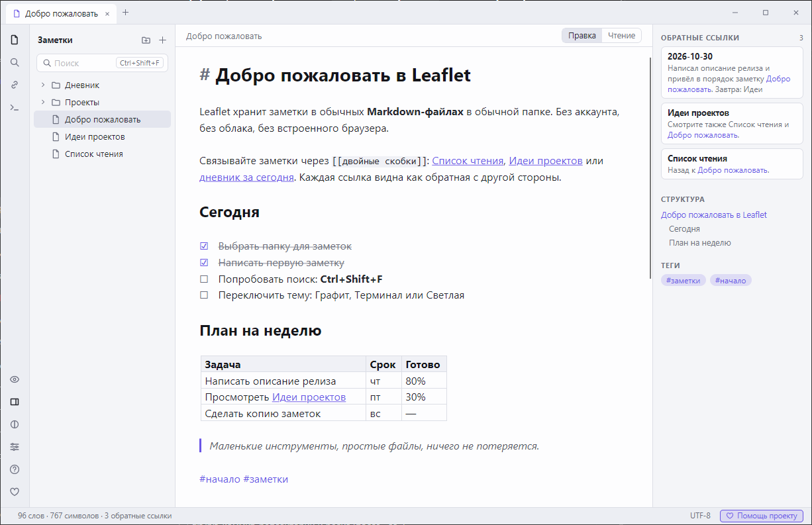Click the #заметки hashtag in the note body
The image size is (812, 525).
point(266,479)
